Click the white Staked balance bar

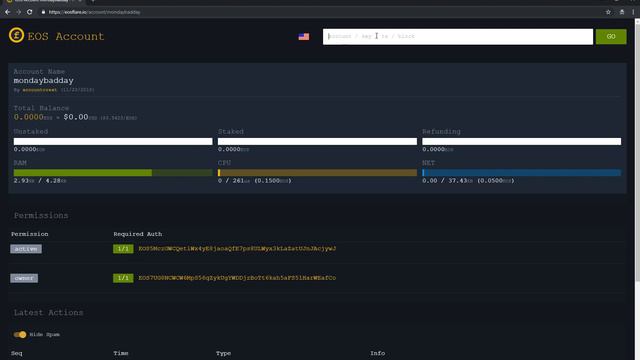point(317,141)
